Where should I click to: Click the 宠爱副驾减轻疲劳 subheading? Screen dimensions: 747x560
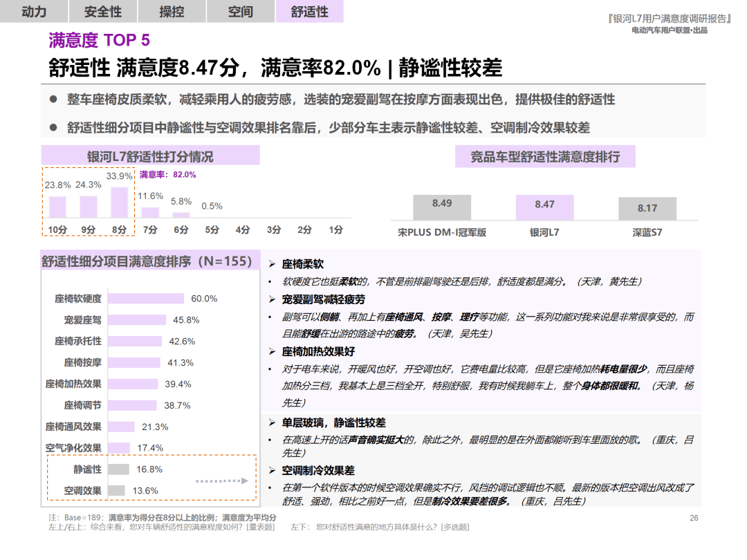pos(324,299)
